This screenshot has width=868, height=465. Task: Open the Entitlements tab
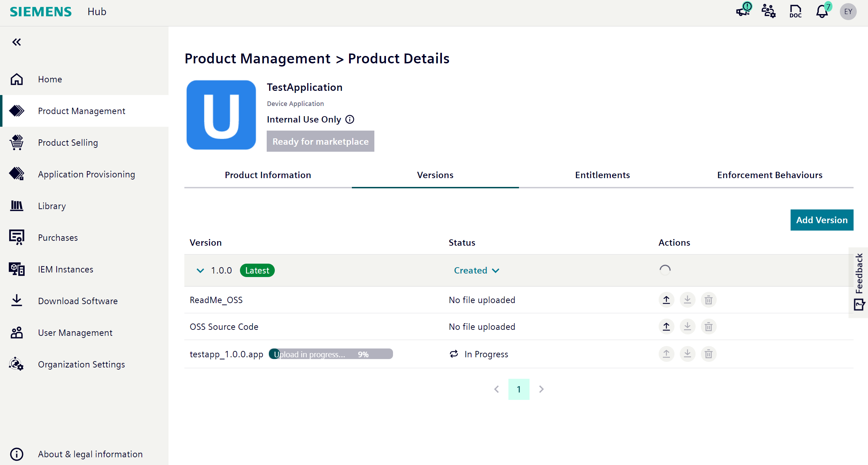coord(602,175)
